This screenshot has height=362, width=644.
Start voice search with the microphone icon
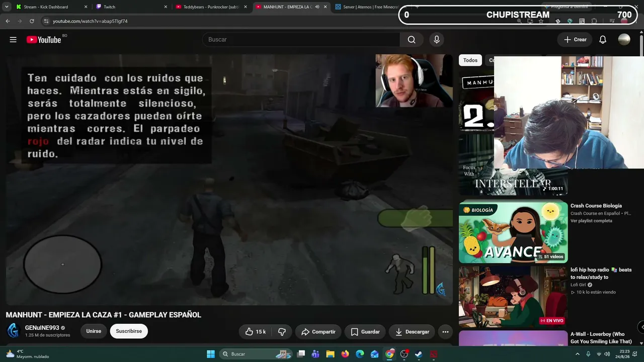click(x=437, y=40)
